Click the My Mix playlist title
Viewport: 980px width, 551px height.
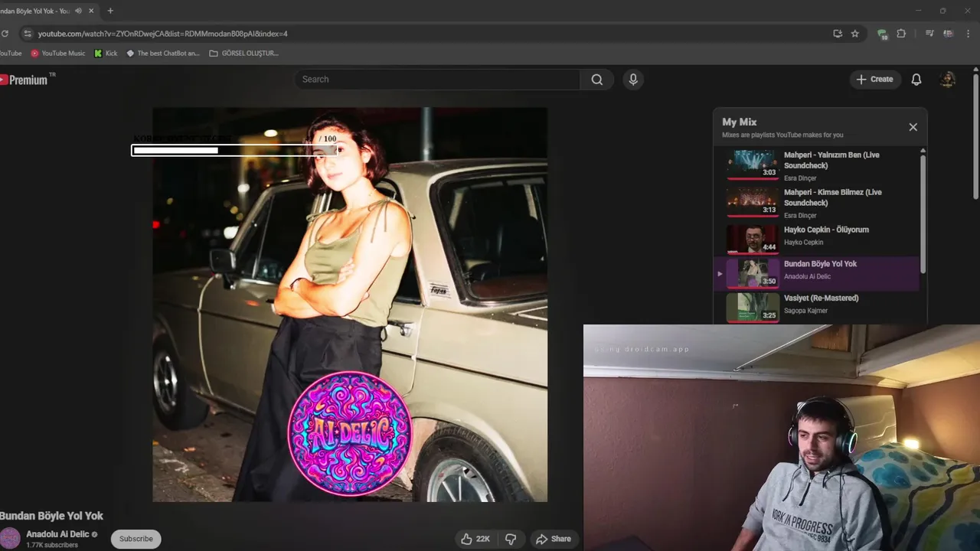(739, 122)
